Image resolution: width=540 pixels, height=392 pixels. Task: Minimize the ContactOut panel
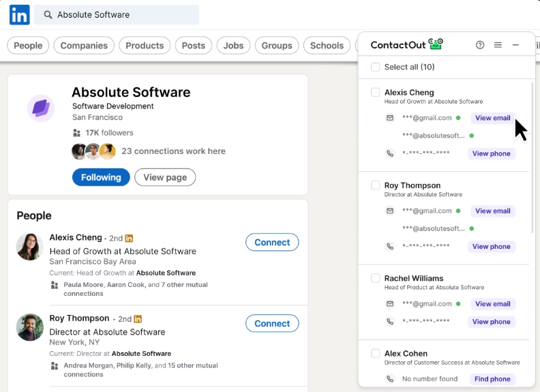click(x=515, y=45)
